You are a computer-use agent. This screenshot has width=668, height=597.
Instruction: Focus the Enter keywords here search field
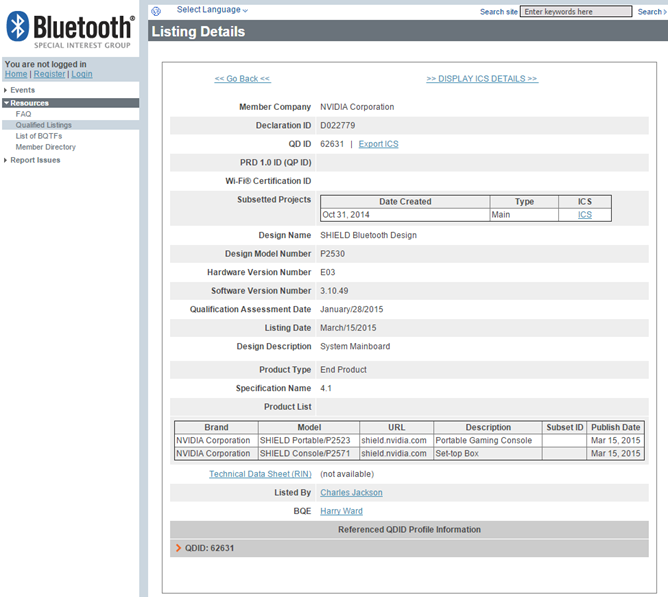pos(576,12)
